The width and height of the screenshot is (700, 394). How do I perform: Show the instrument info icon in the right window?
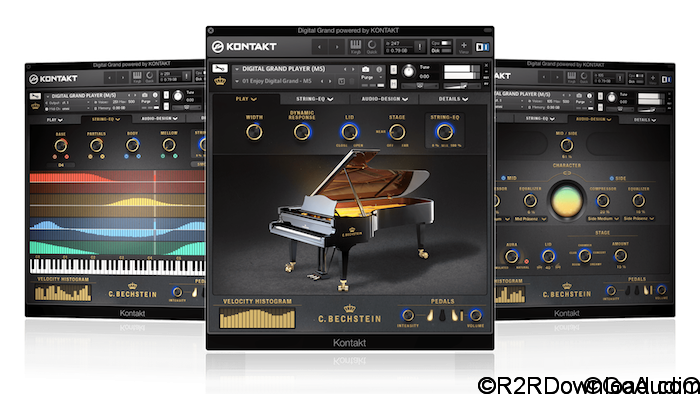[x=589, y=95]
